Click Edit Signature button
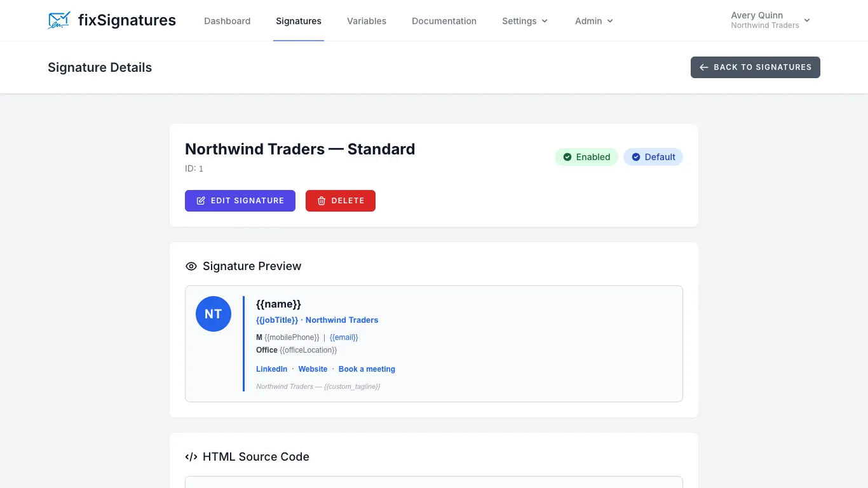Viewport: 868px width, 488px height. pyautogui.click(x=240, y=201)
